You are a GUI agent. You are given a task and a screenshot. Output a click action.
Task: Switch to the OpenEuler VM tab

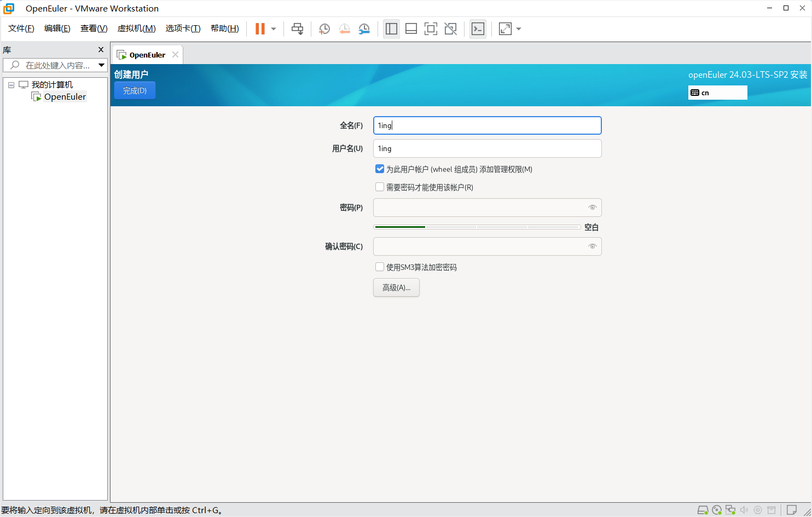click(147, 55)
